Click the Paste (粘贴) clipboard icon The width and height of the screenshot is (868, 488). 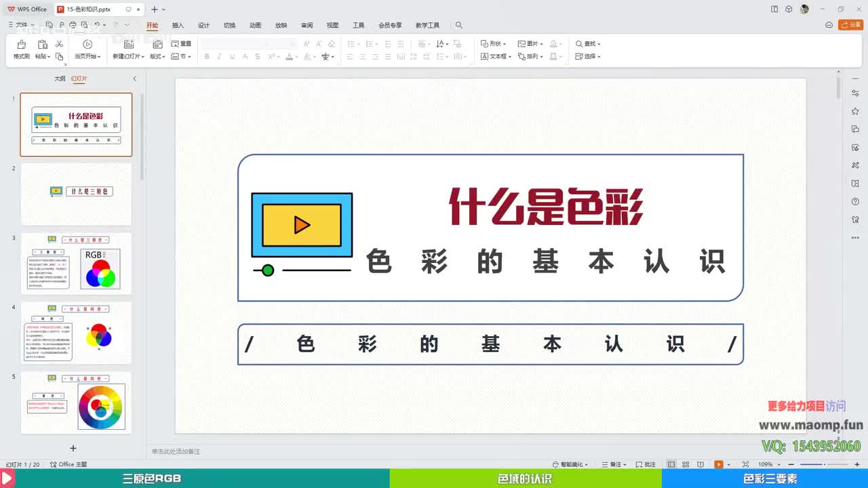click(42, 45)
